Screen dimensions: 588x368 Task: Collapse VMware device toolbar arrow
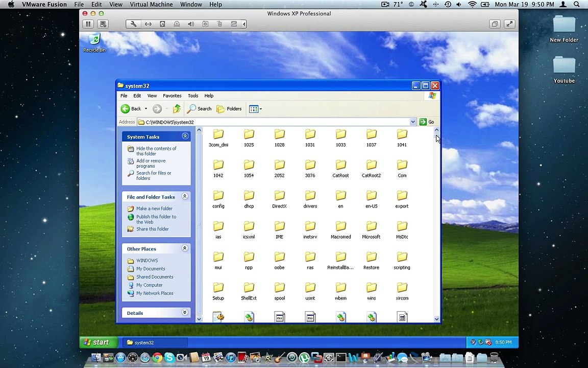click(244, 24)
